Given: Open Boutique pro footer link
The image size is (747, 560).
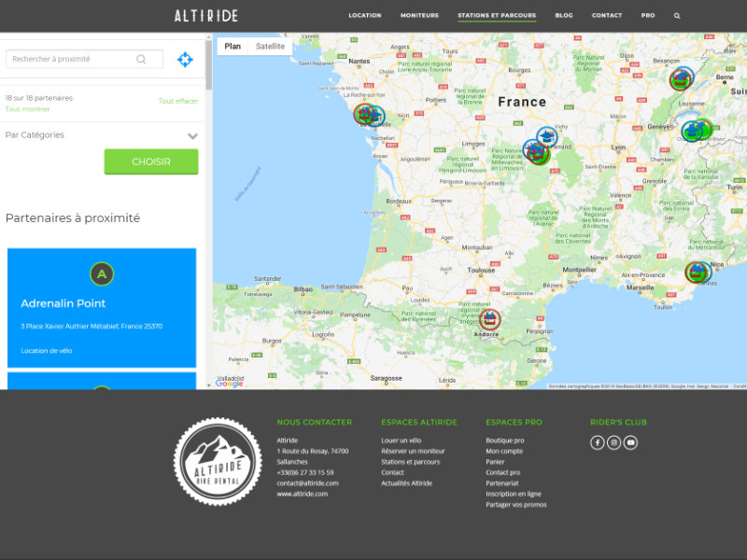Looking at the screenshot, I should (505, 441).
